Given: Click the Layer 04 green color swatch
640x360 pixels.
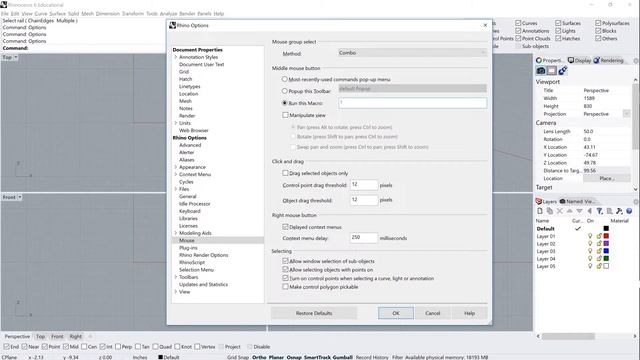Looking at the screenshot, I should click(x=606, y=258).
